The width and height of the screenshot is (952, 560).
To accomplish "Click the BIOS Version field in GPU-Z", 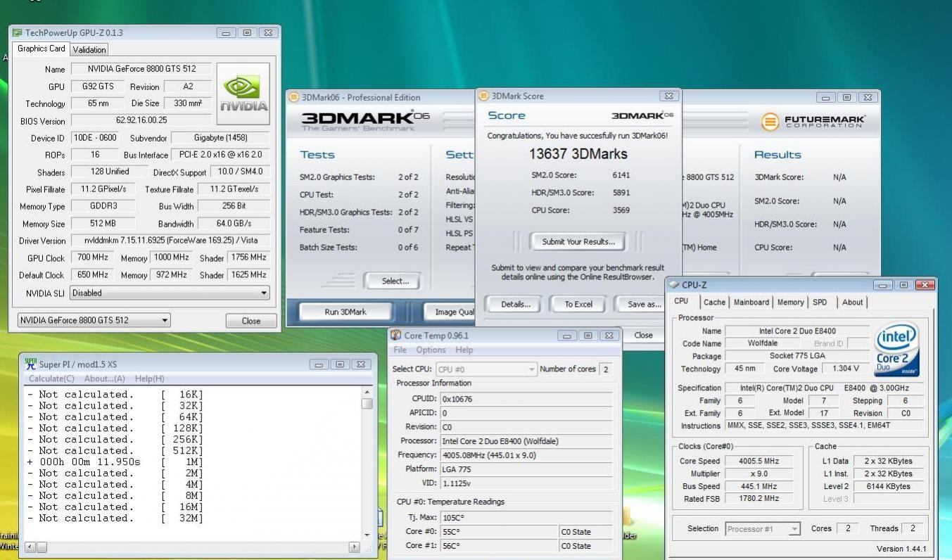I will click(141, 120).
